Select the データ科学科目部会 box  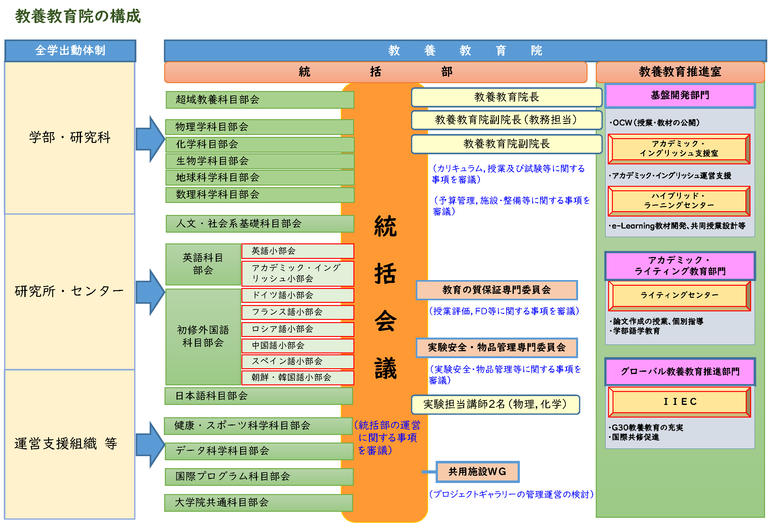pyautogui.click(x=259, y=451)
